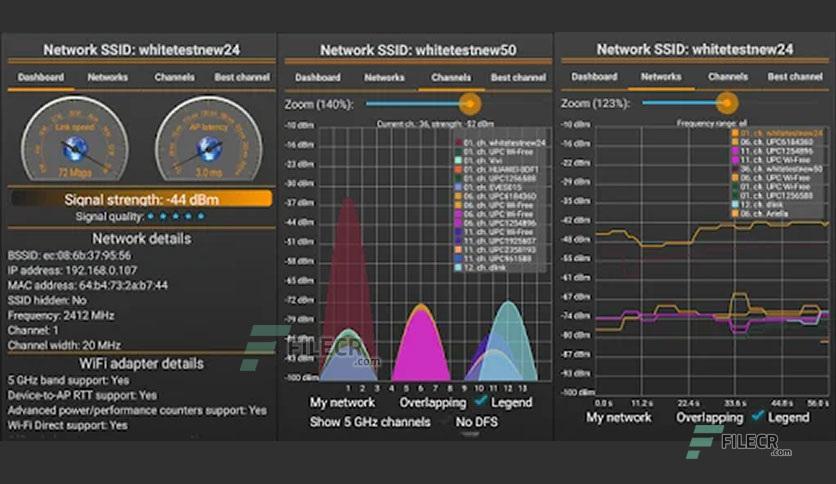The image size is (836, 484).
Task: Go to Networks tab on the 123% zoom screen
Action: click(661, 77)
